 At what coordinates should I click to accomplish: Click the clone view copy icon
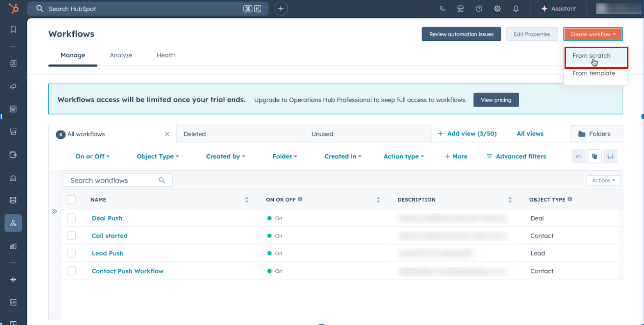pos(594,156)
